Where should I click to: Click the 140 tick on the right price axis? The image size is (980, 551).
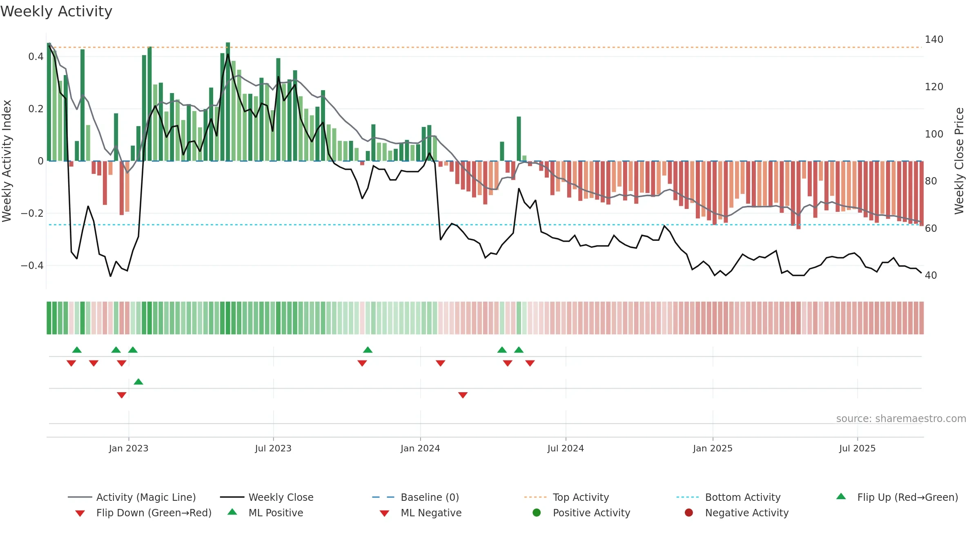pyautogui.click(x=934, y=39)
